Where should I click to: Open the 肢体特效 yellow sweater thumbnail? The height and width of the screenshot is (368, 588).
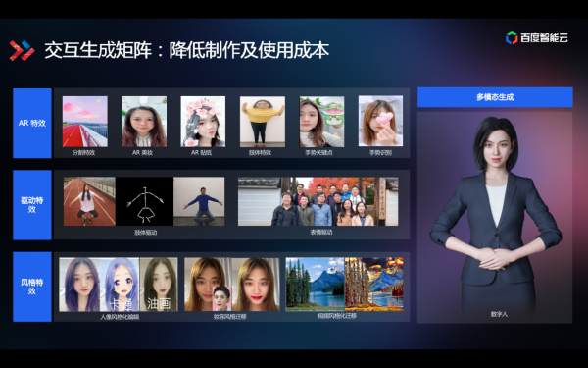[263, 122]
